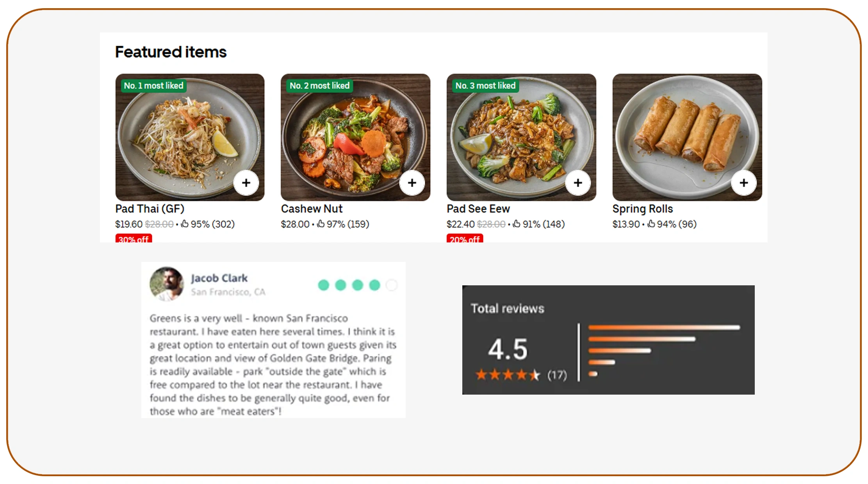Toggle the first green rating dot
Viewport: 868px width, 484px height.
pos(323,285)
